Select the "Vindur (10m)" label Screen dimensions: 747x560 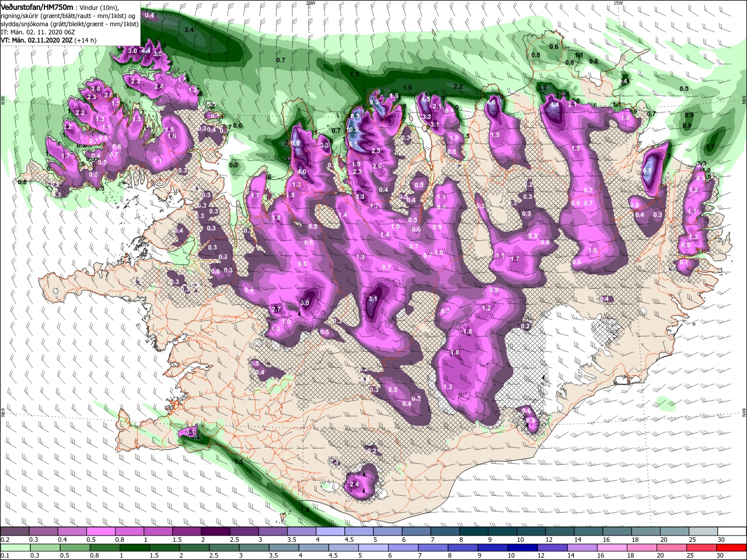(100, 7)
